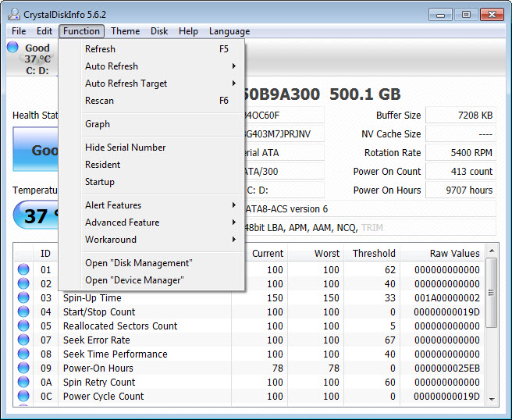This screenshot has height=420, width=512.
Task: Click the CrystalDiskInfo title bar app icon
Action: point(14,14)
